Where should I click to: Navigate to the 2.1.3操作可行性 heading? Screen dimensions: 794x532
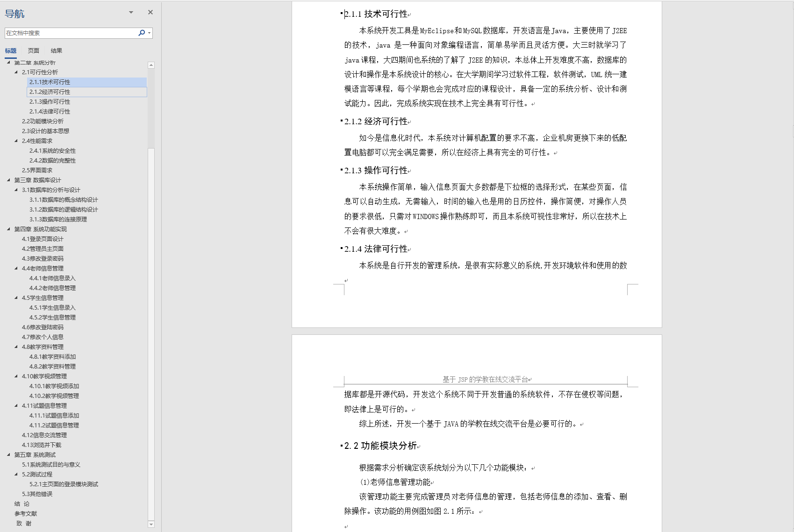(50, 101)
